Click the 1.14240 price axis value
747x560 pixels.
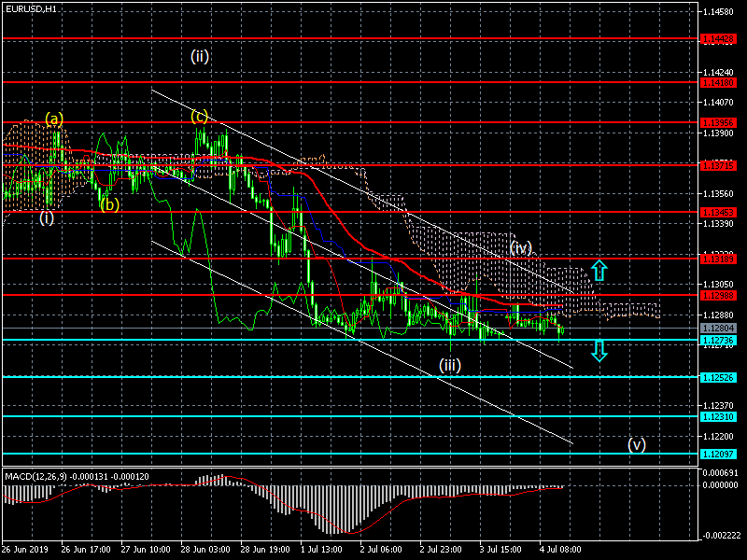[719, 73]
